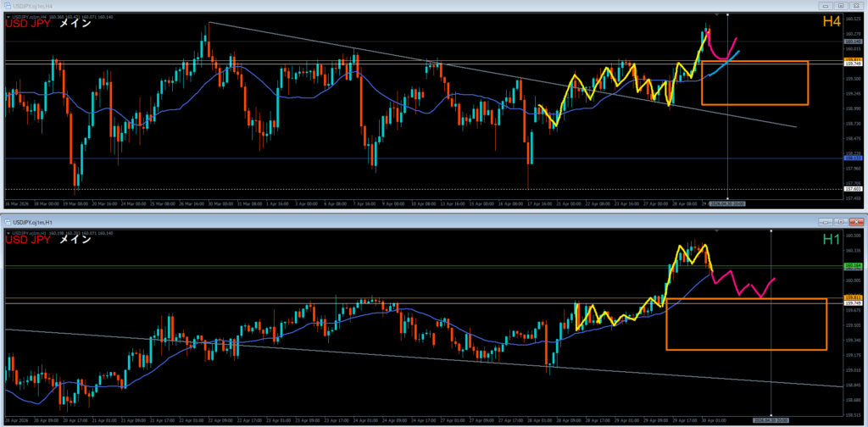Image resolution: width=868 pixels, height=427 pixels.
Task: Click the vertical line date marker on H4 time axis
Action: point(728,204)
